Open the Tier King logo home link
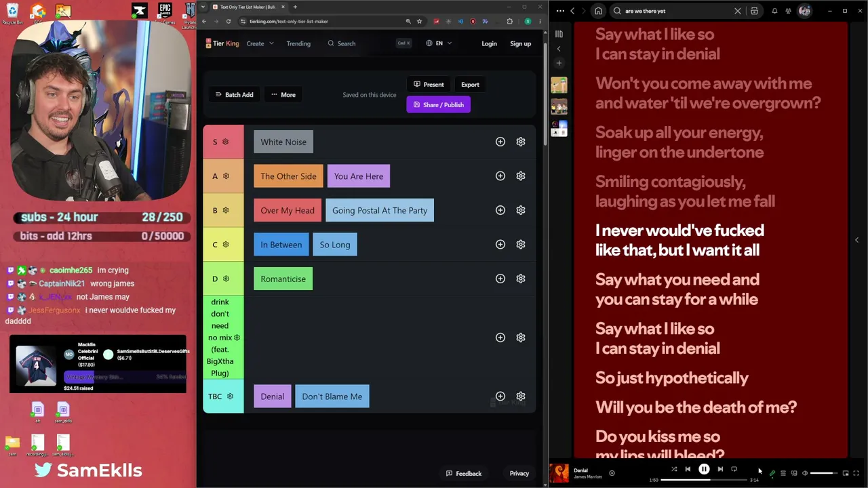This screenshot has width=868, height=488. click(x=222, y=43)
